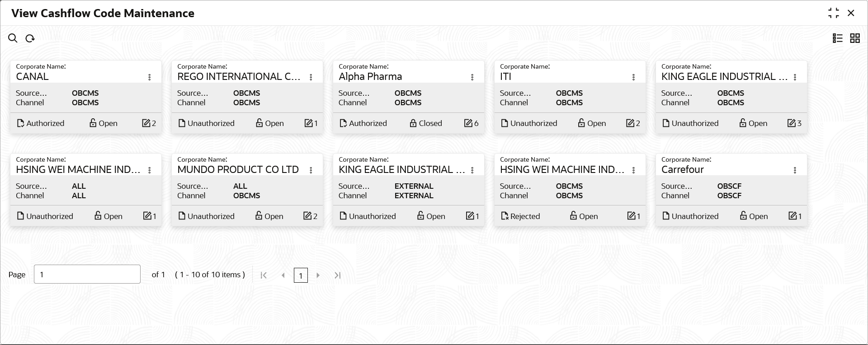The width and height of the screenshot is (868, 345).
Task: Go to the last page
Action: click(x=337, y=275)
